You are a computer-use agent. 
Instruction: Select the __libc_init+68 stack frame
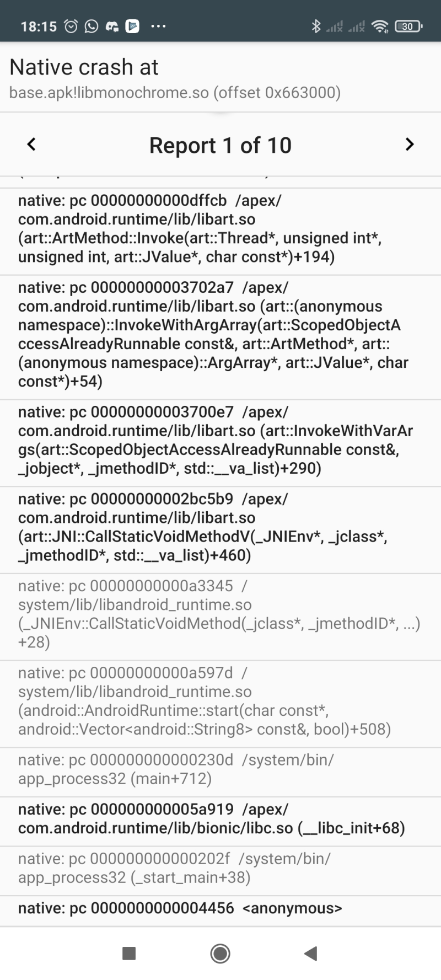coord(220,819)
